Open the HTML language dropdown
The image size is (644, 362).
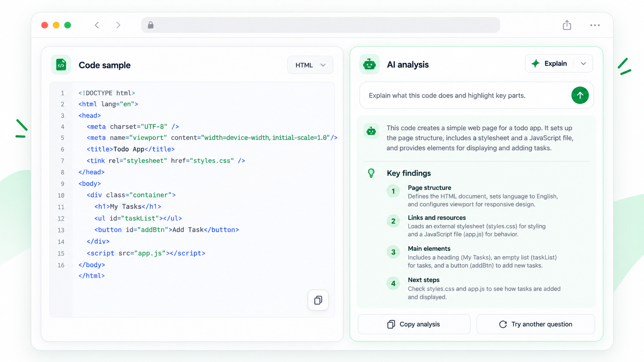coord(310,65)
